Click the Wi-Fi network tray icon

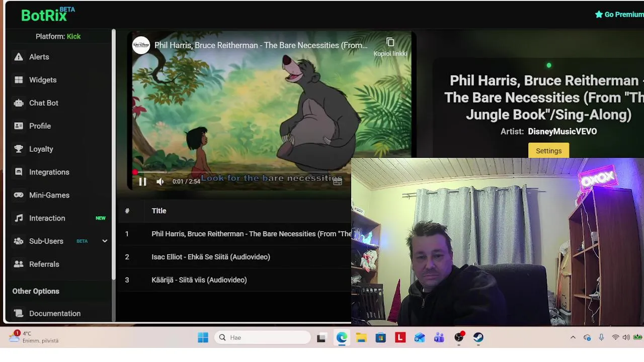[x=615, y=337]
